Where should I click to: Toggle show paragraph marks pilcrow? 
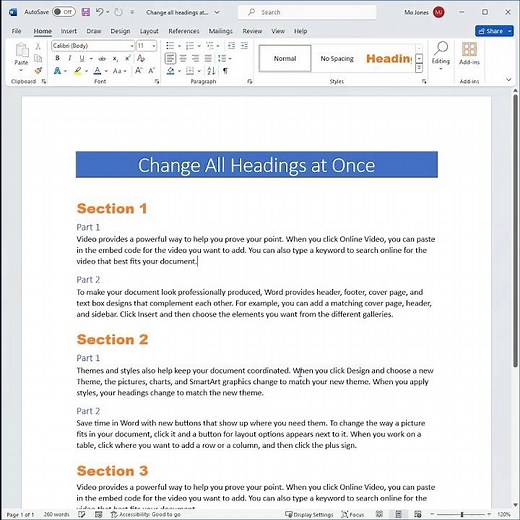coord(225,71)
